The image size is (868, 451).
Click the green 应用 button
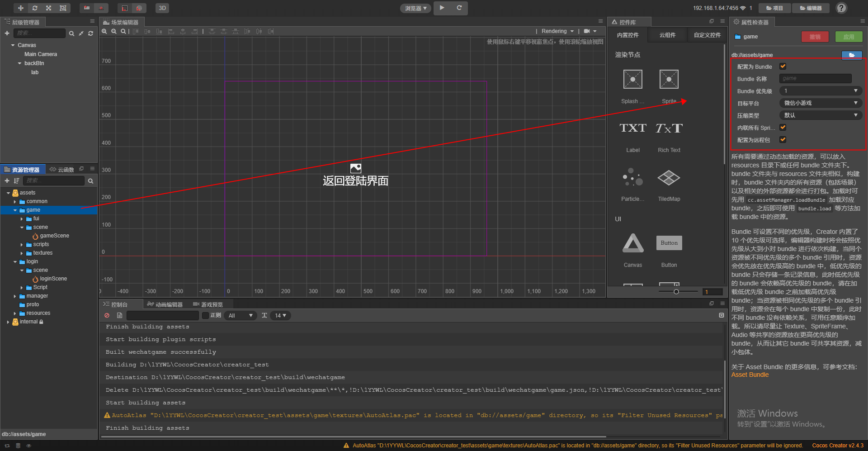[x=849, y=37]
